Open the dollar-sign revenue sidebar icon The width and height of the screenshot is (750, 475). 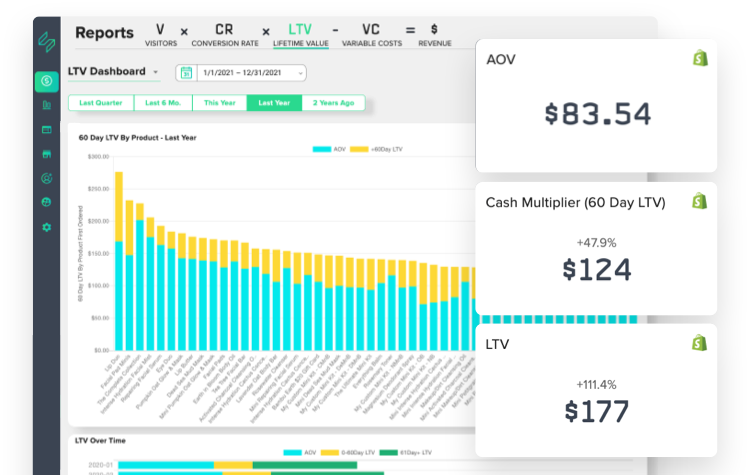point(46,81)
